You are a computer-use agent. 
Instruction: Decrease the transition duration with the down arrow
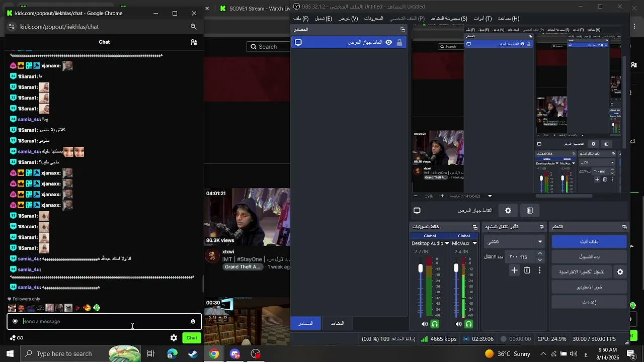[x=540, y=260]
